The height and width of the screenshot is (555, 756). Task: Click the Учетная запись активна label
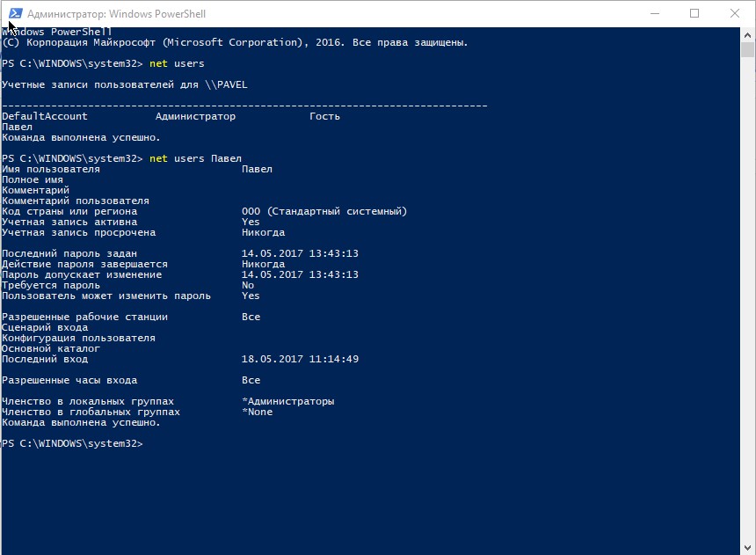pyautogui.click(x=69, y=222)
